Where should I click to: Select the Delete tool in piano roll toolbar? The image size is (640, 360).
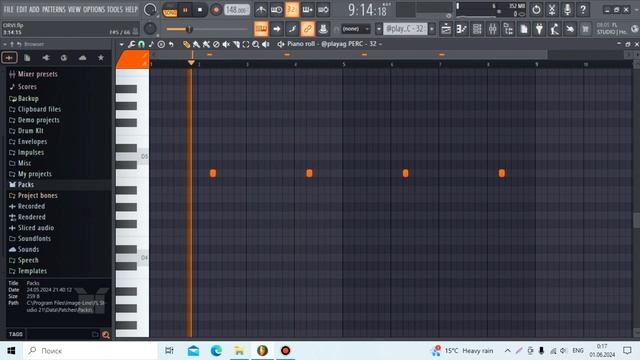coord(216,44)
